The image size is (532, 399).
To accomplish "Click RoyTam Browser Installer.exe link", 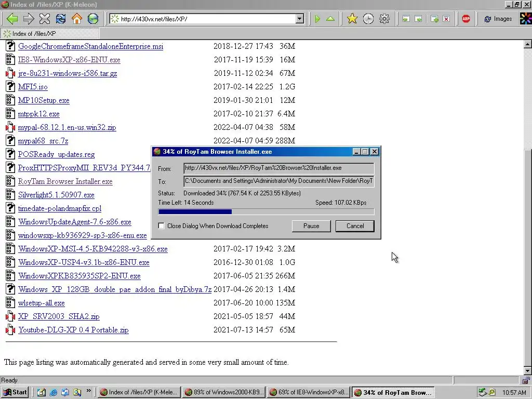I will pyautogui.click(x=65, y=181).
